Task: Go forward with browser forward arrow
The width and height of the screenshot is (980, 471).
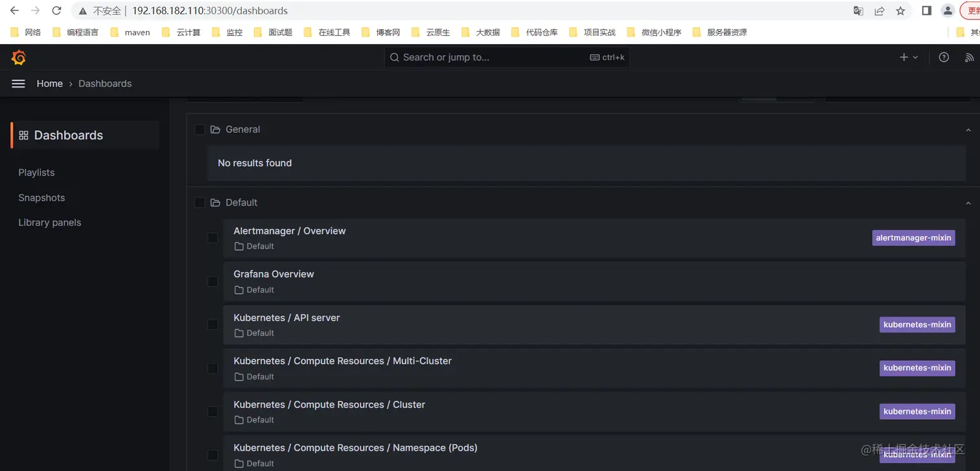Action: (36, 10)
